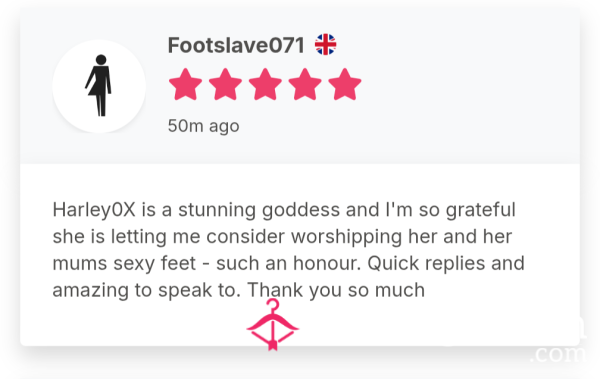Image resolution: width=600 pixels, height=379 pixels.
Task: Select the fourth pink rating star
Action: 305,85
